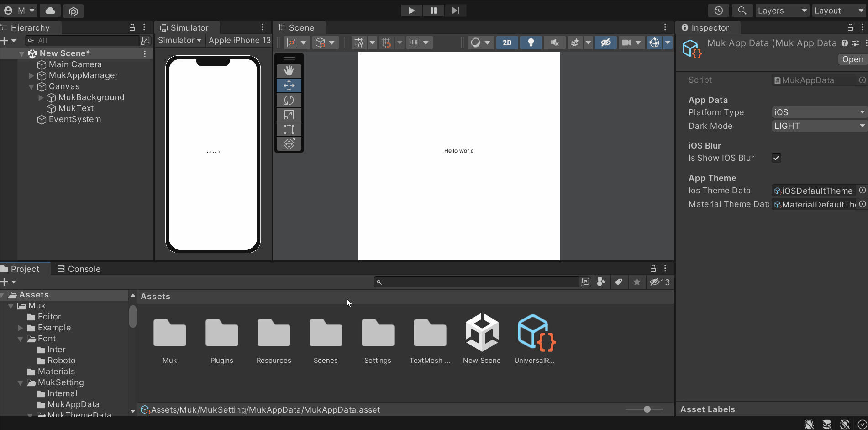Toggle scene Gizmos globe icon
The image size is (868, 430).
[654, 42]
